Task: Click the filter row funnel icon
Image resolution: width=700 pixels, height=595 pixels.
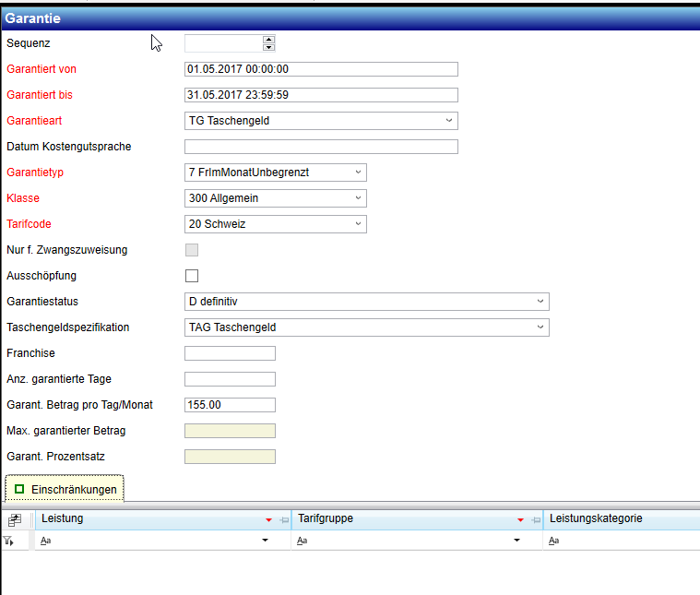Action: (8, 541)
